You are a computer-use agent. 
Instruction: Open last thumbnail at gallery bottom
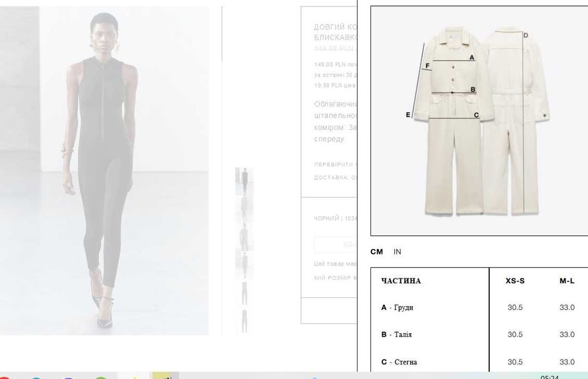click(244, 320)
